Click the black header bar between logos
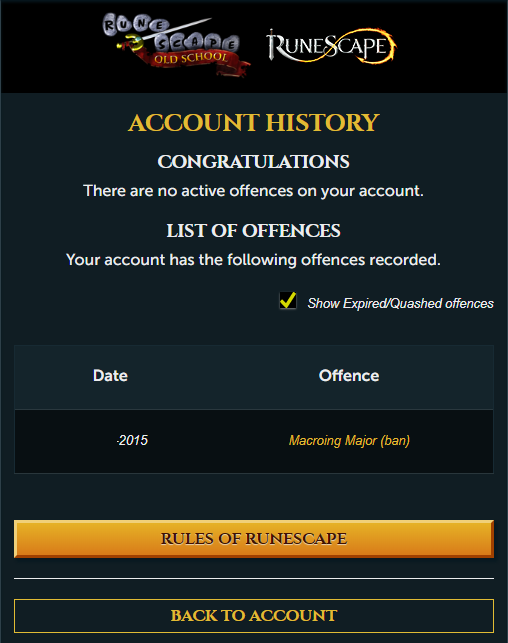The width and height of the screenshot is (508, 643). (x=258, y=46)
